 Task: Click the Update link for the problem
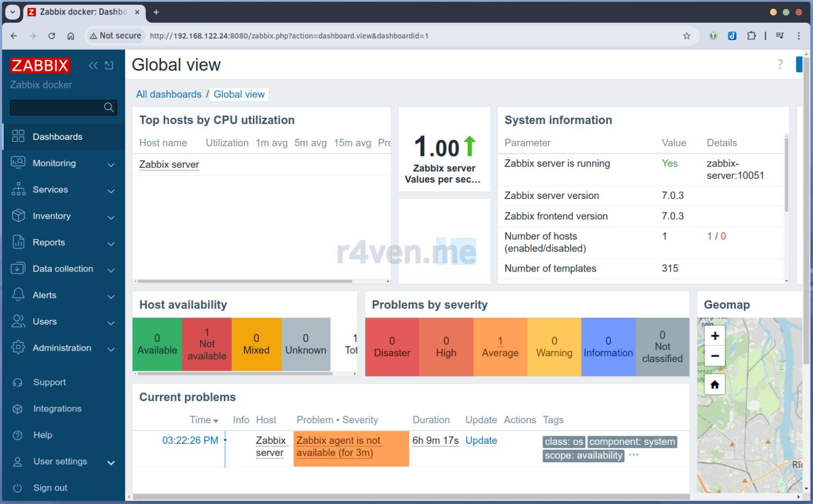click(481, 441)
